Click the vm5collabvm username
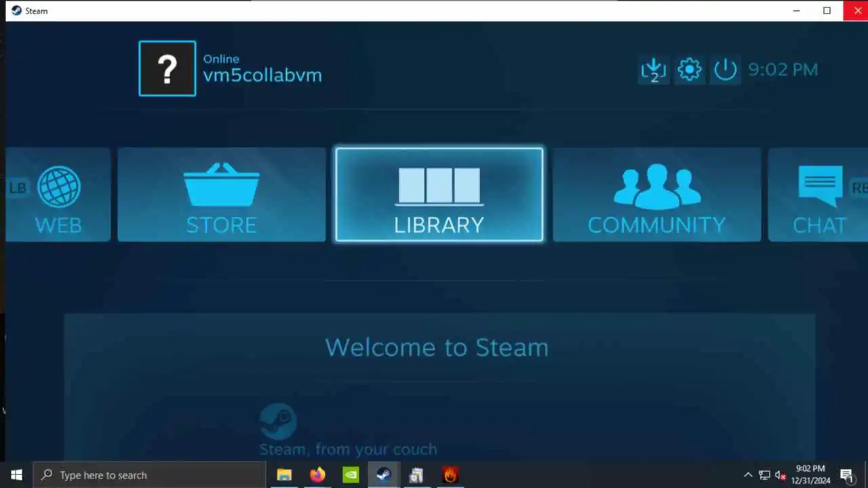The width and height of the screenshot is (868, 488). click(262, 75)
